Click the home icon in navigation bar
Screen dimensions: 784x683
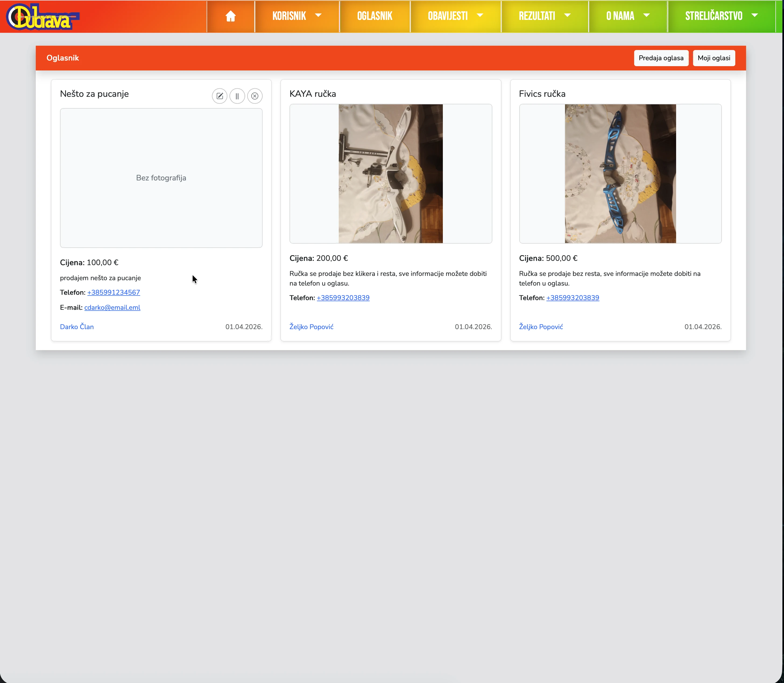pos(230,16)
